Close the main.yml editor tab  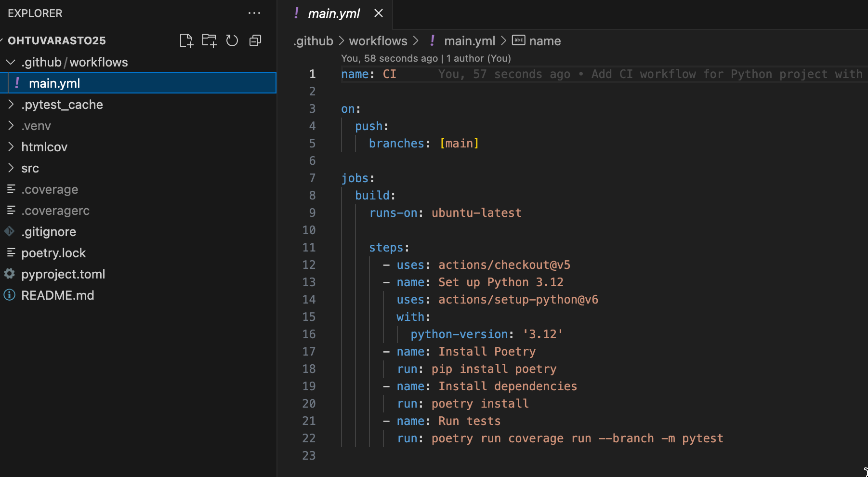(x=379, y=13)
